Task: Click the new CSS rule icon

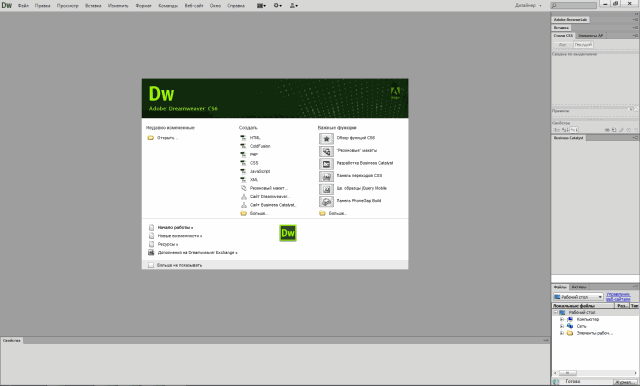Action: [614, 130]
